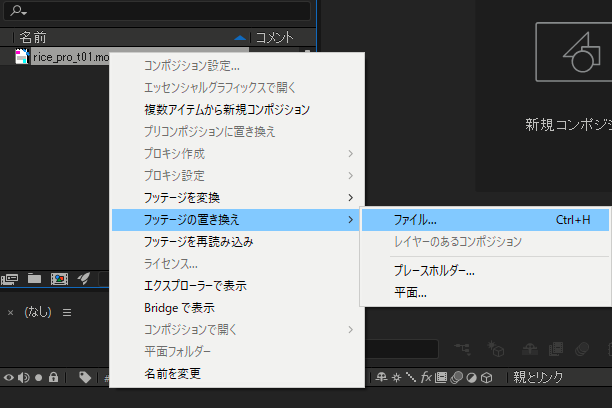Image resolution: width=612 pixels, height=408 pixels.
Task: Toggle the eye video visibility column
Action: coord(9,378)
